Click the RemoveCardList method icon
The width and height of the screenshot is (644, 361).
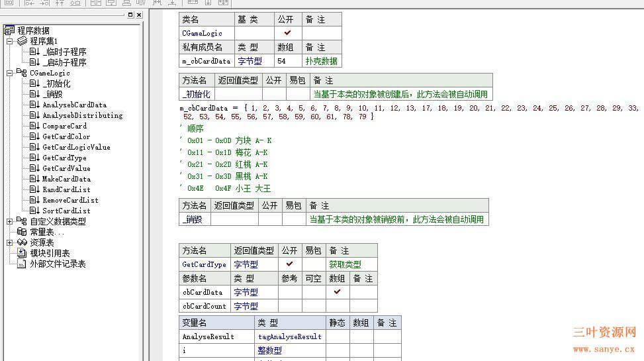click(34, 200)
